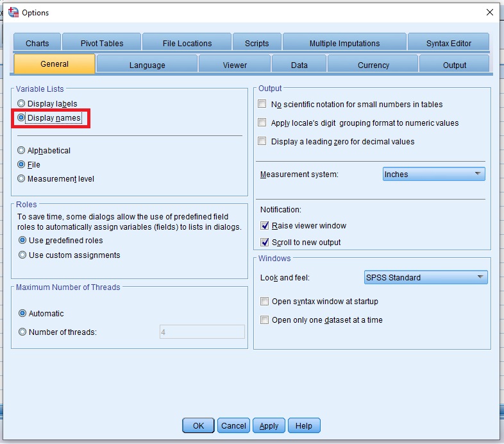Click the Help button
This screenshot has height=444, width=504.
click(x=304, y=425)
